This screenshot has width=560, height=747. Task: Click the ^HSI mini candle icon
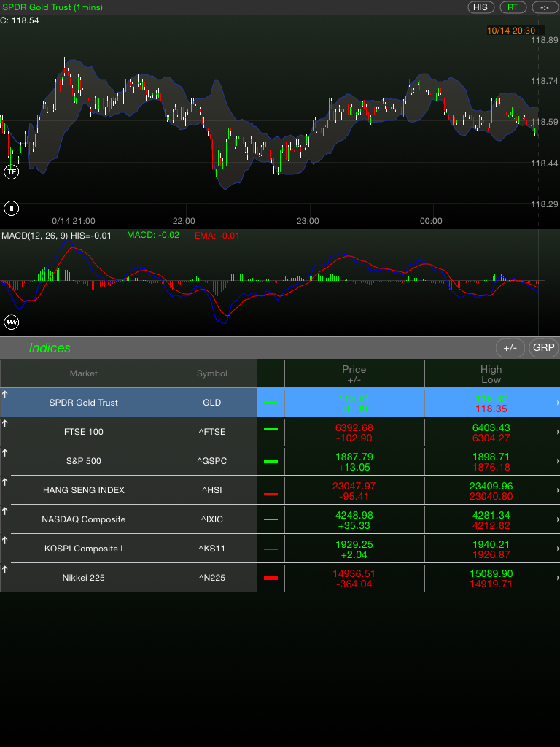pos(271,490)
